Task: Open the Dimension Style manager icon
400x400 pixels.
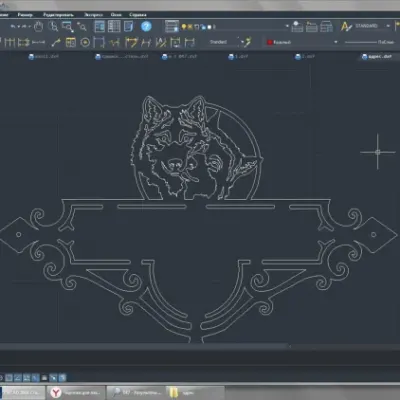Action: pos(247,42)
